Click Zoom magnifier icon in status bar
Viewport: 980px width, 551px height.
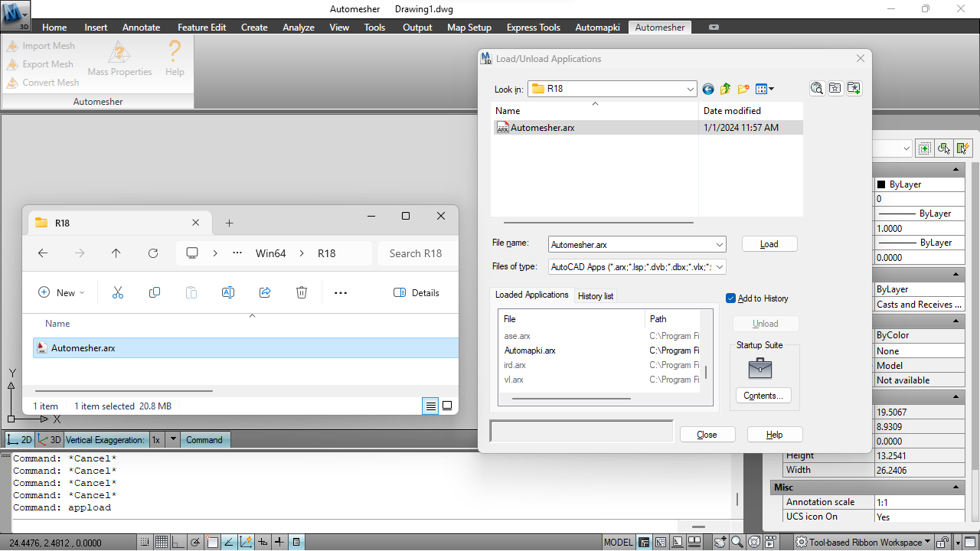[737, 543]
